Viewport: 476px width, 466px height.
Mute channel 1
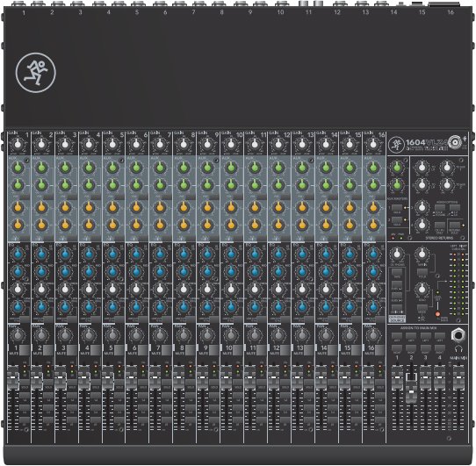click(x=25, y=350)
